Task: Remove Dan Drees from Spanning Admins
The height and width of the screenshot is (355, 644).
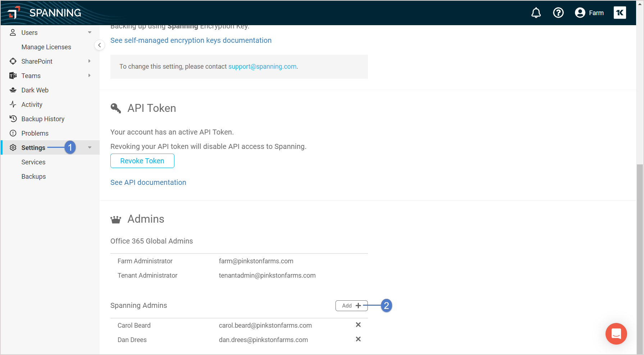Action: (358, 339)
